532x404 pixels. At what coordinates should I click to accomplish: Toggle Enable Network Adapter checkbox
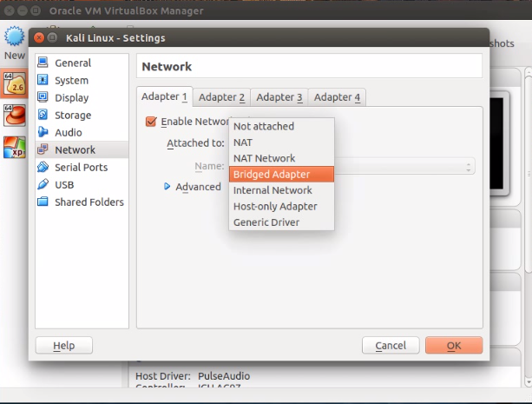pos(151,122)
